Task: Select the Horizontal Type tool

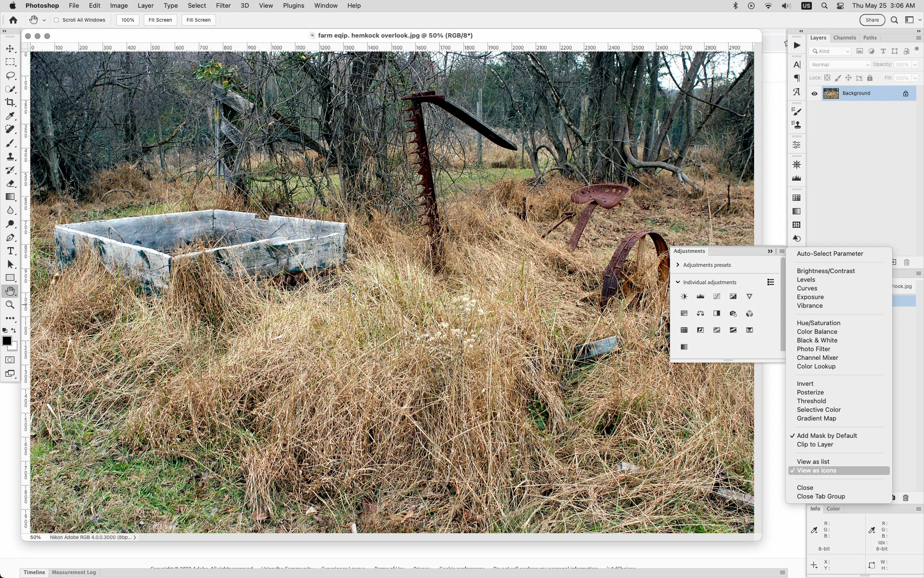Action: (10, 251)
